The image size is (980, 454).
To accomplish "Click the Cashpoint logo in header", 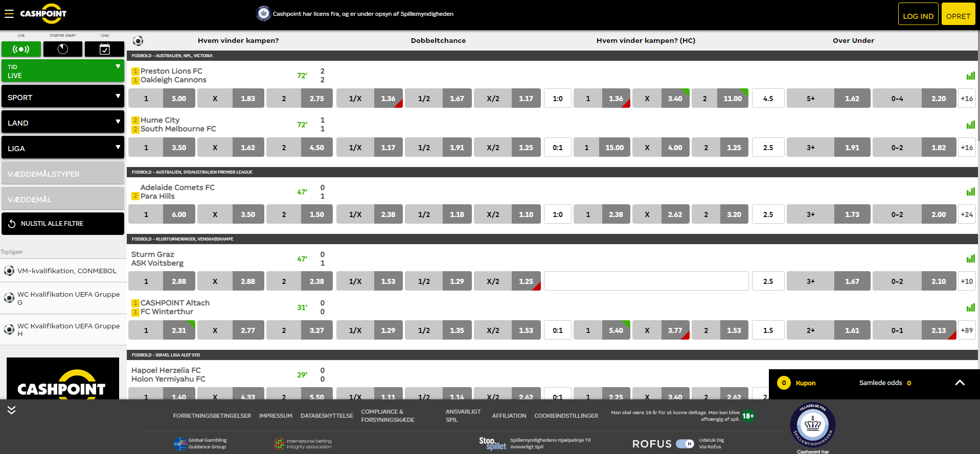I will click(43, 14).
